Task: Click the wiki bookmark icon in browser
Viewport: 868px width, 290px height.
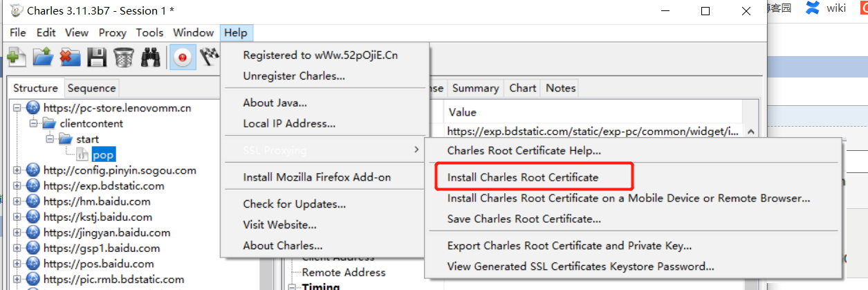Action: click(x=813, y=8)
